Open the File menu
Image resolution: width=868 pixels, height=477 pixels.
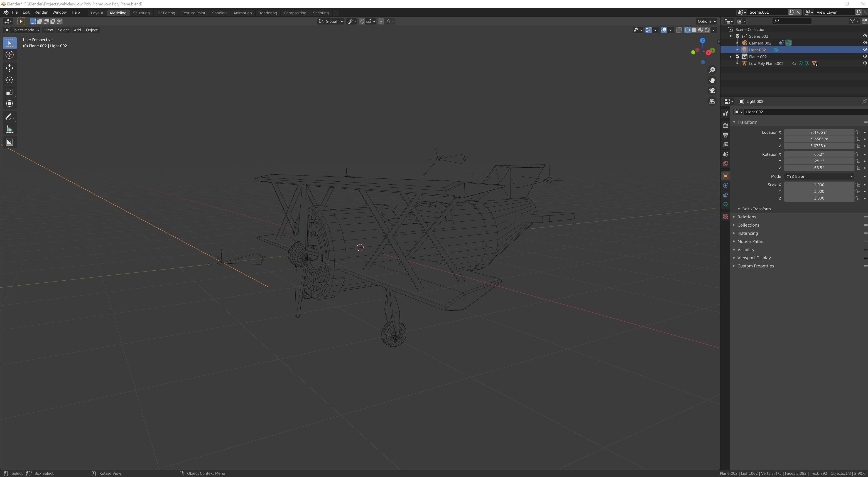(x=15, y=12)
